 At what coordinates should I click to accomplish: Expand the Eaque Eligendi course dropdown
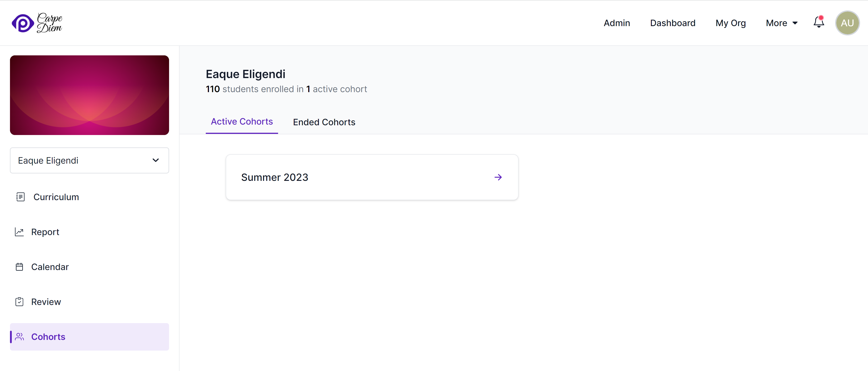(89, 161)
